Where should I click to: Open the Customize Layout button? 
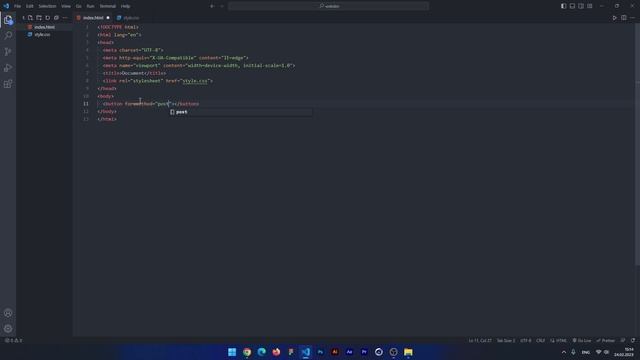(x=590, y=6)
